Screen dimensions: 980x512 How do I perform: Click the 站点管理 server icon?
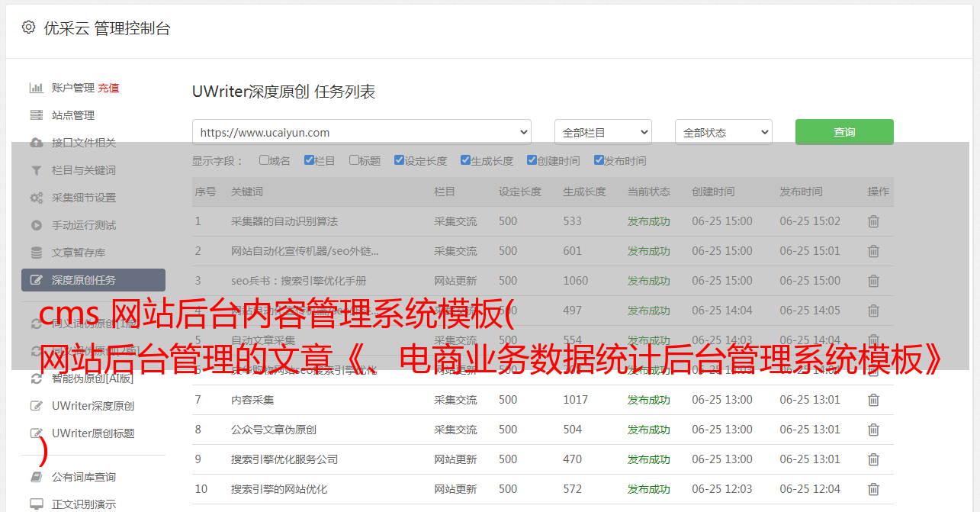click(36, 115)
